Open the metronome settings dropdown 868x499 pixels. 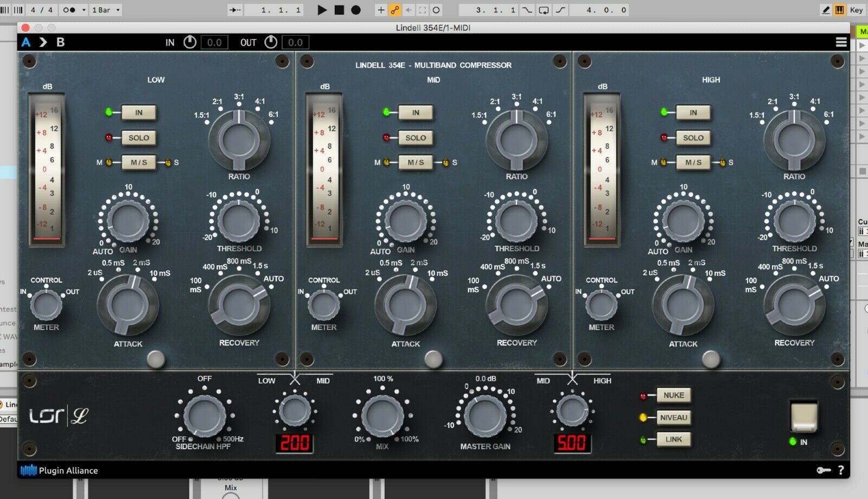(x=84, y=10)
